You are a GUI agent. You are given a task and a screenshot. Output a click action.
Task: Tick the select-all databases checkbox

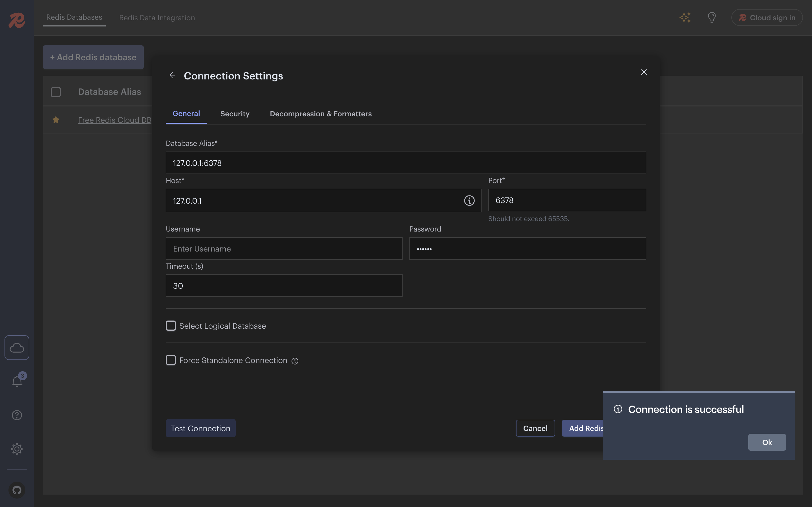(56, 92)
